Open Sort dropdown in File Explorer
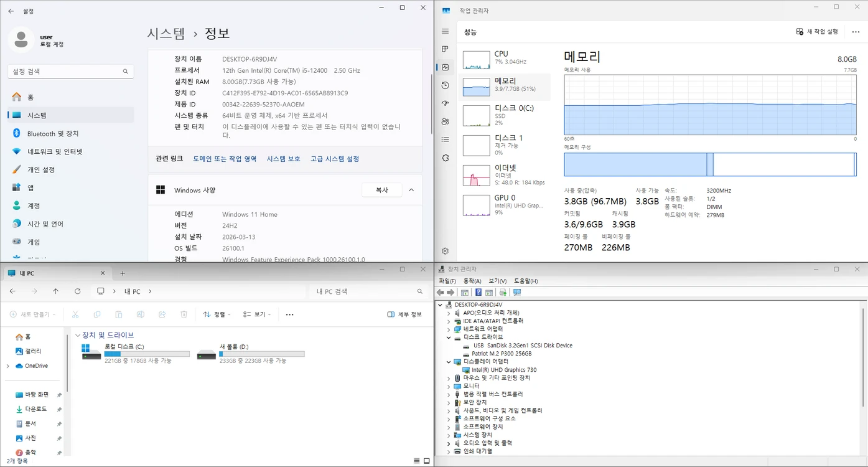This screenshot has width=868, height=467. (x=217, y=314)
